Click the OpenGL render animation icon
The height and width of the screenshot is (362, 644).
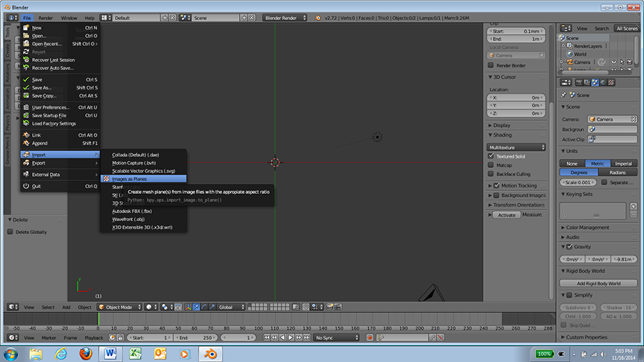pyautogui.click(x=338, y=307)
